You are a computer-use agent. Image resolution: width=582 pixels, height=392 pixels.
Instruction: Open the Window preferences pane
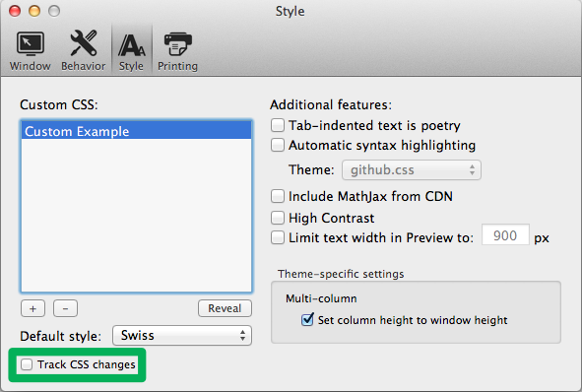[31, 51]
